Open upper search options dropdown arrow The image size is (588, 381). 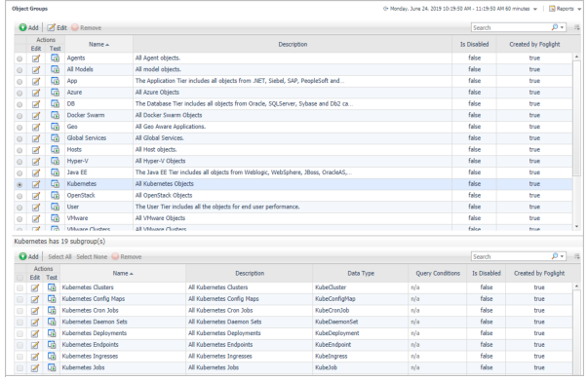562,27
